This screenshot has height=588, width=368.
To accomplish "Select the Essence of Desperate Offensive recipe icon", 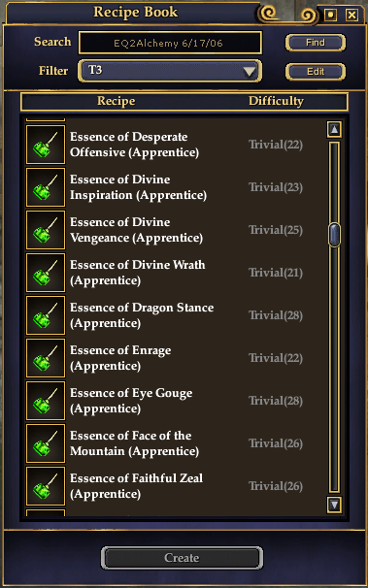I will (46, 145).
